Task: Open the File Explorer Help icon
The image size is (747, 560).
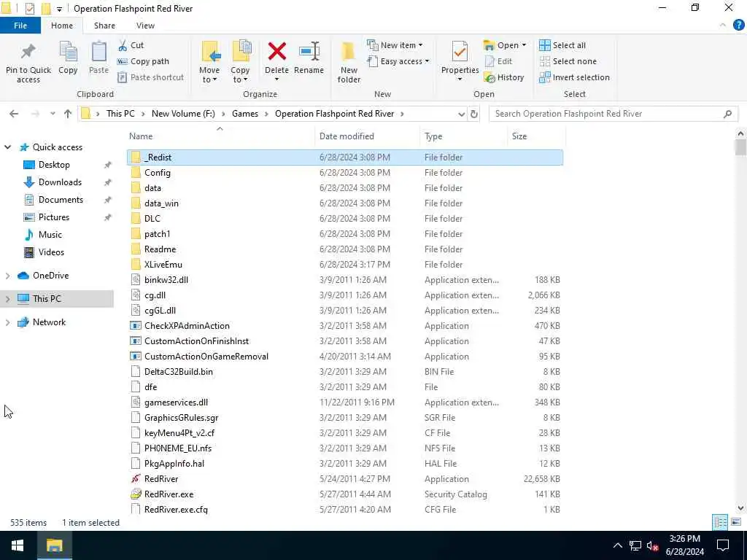Action: point(738,26)
